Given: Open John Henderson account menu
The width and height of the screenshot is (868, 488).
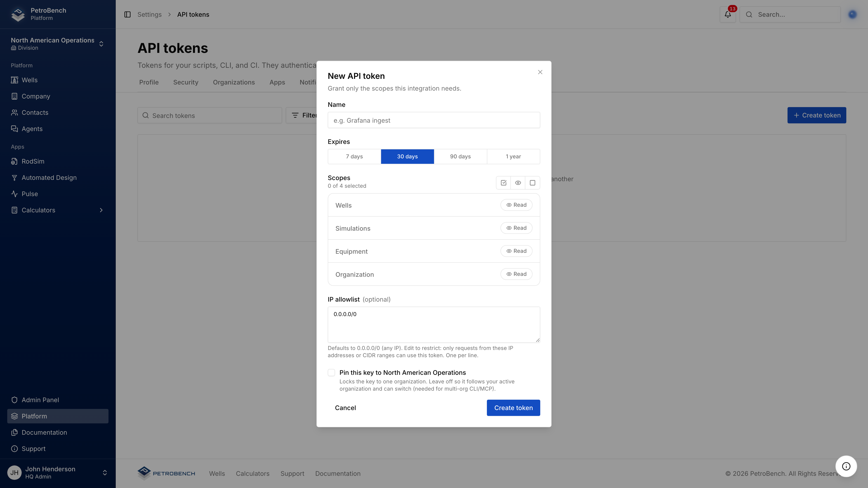Looking at the screenshot, I should pos(58,473).
